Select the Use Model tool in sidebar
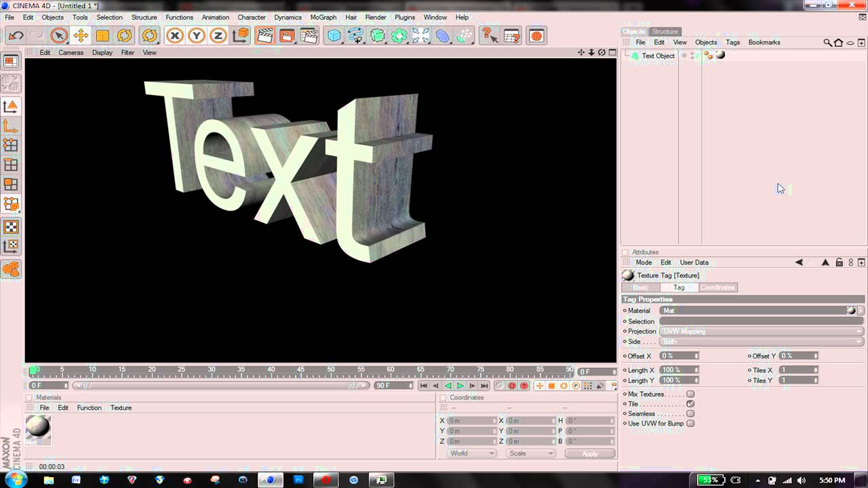The image size is (868, 488). (x=11, y=106)
